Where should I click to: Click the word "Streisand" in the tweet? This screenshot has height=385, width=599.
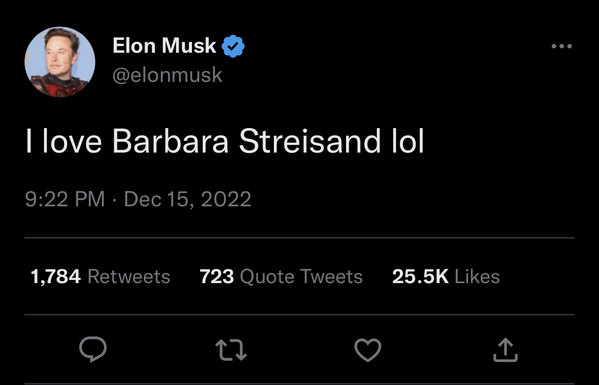point(310,141)
